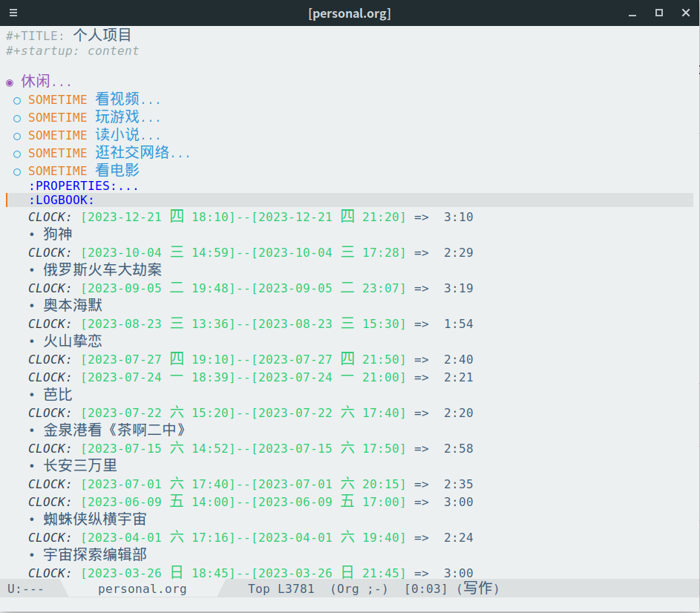Click SOMETIME keyword before 看视频
Image resolution: width=700 pixels, height=613 pixels.
coord(58,100)
